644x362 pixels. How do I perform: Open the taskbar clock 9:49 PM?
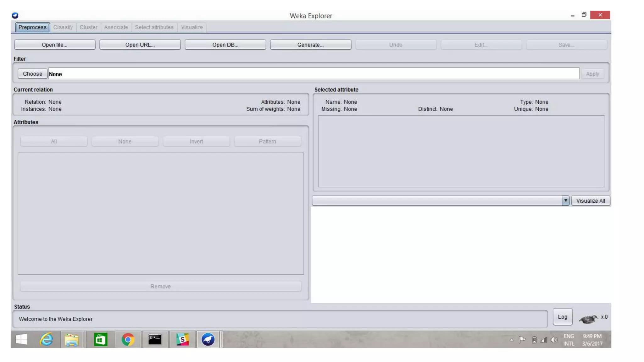pos(592,340)
